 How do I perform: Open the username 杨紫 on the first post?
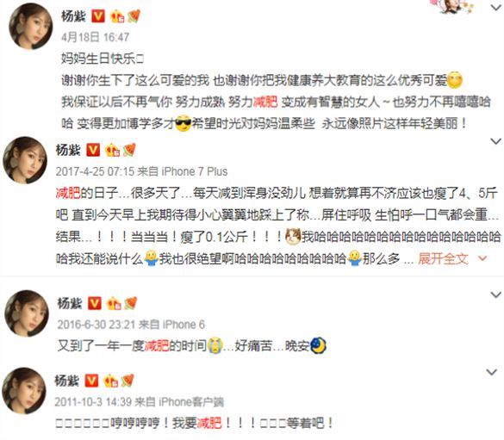pos(73,16)
